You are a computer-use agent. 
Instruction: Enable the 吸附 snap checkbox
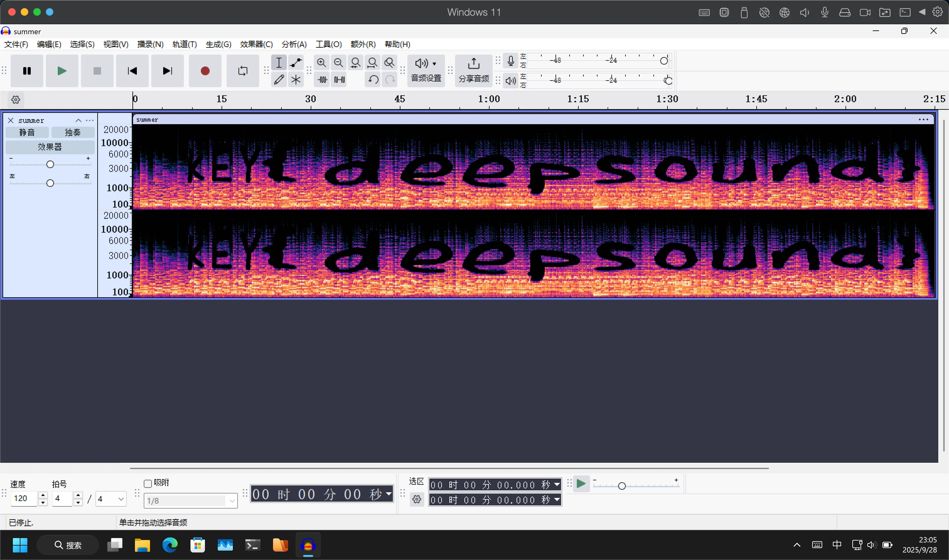pyautogui.click(x=148, y=483)
